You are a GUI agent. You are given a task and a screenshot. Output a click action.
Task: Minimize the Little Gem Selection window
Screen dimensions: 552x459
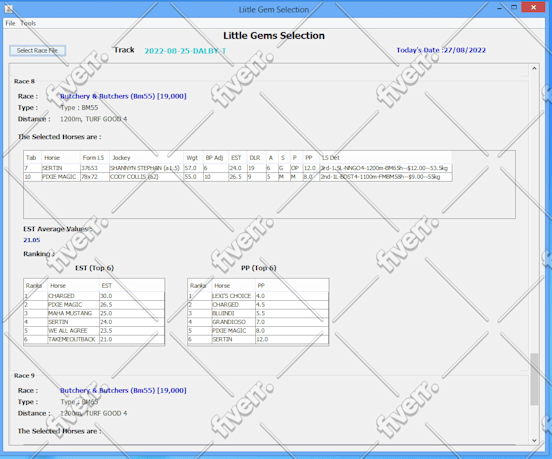pyautogui.click(x=499, y=8)
